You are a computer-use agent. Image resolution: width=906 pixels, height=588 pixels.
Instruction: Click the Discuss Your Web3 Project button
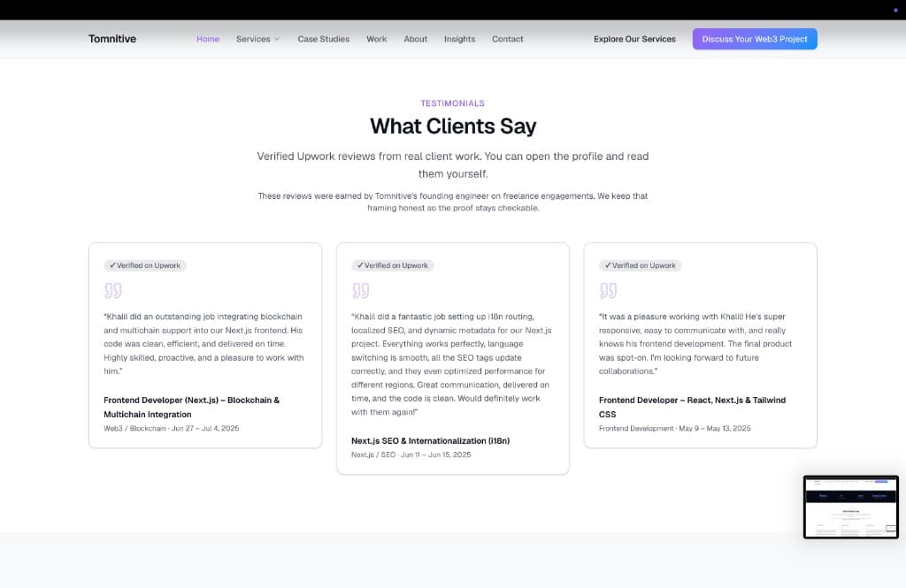tap(755, 39)
